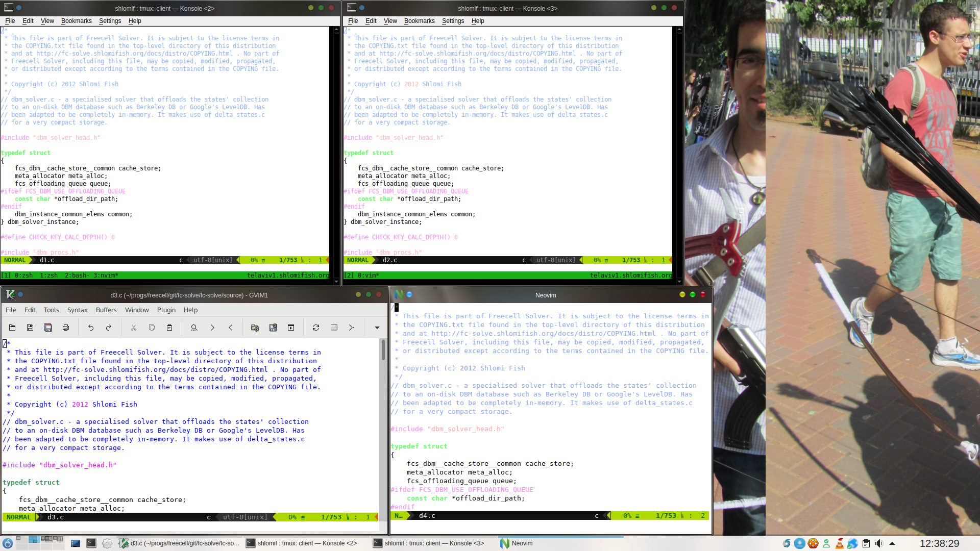Image resolution: width=980 pixels, height=551 pixels.
Task: Click the Print icon in GVIM toolbar
Action: 66,328
